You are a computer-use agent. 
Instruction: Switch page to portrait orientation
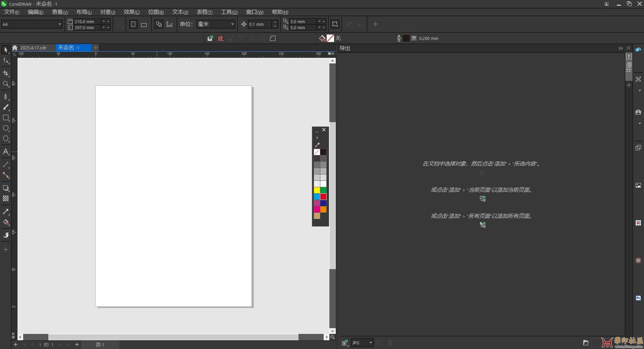coord(133,24)
